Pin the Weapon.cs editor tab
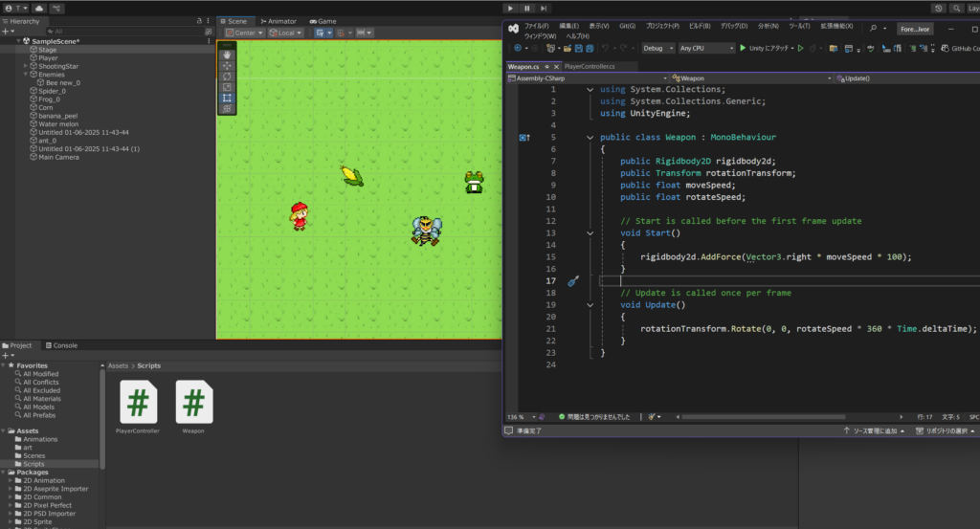Image resolution: width=980 pixels, height=529 pixels. pyautogui.click(x=546, y=67)
